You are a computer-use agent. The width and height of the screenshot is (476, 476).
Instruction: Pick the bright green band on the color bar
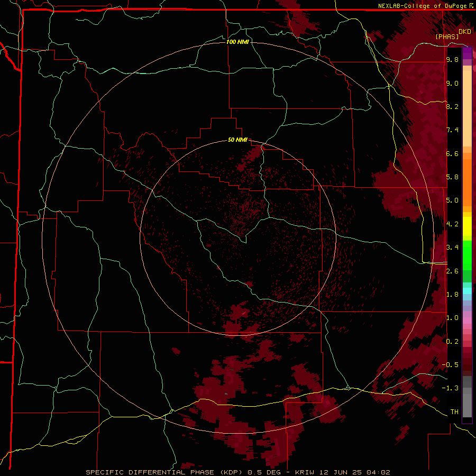pos(467,255)
